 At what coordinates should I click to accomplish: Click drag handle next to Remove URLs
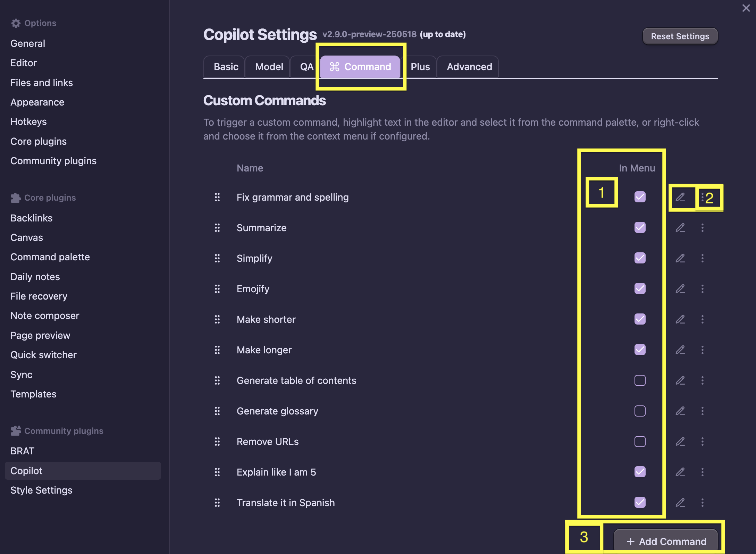click(x=217, y=442)
